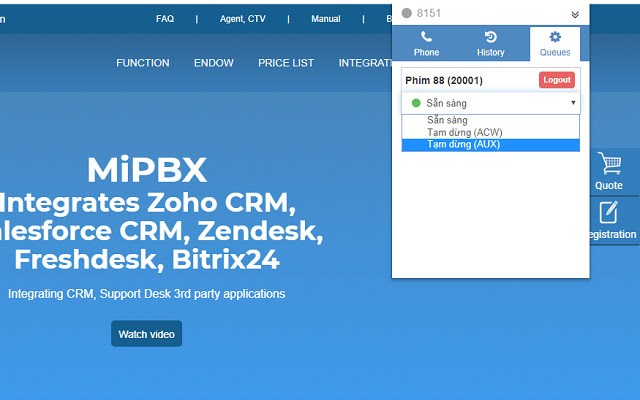Select the Queues tab
Image resolution: width=640 pixels, height=400 pixels.
point(555,44)
